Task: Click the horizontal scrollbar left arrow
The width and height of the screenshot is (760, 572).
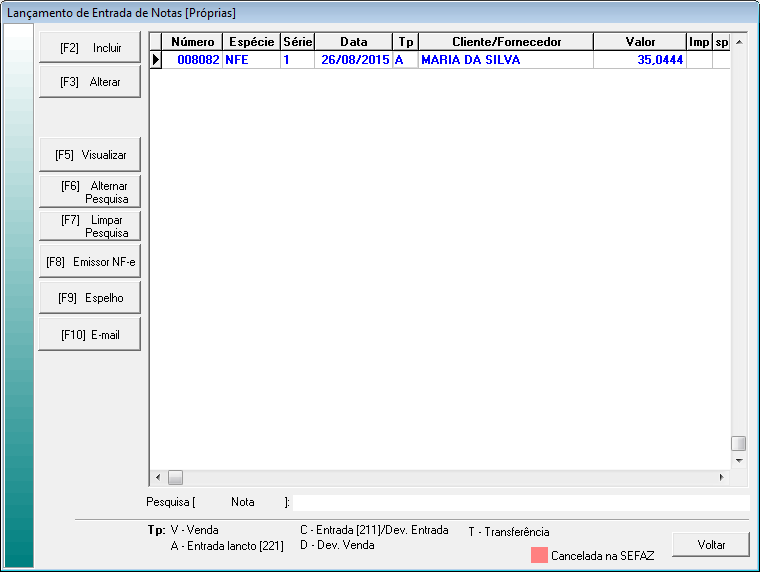Action: click(x=158, y=478)
